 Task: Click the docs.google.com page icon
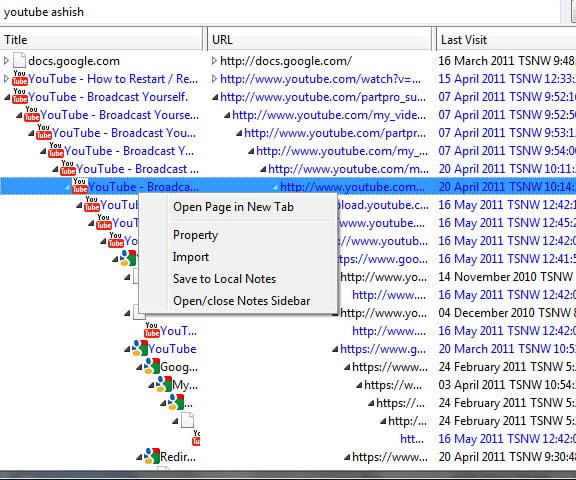click(x=19, y=60)
